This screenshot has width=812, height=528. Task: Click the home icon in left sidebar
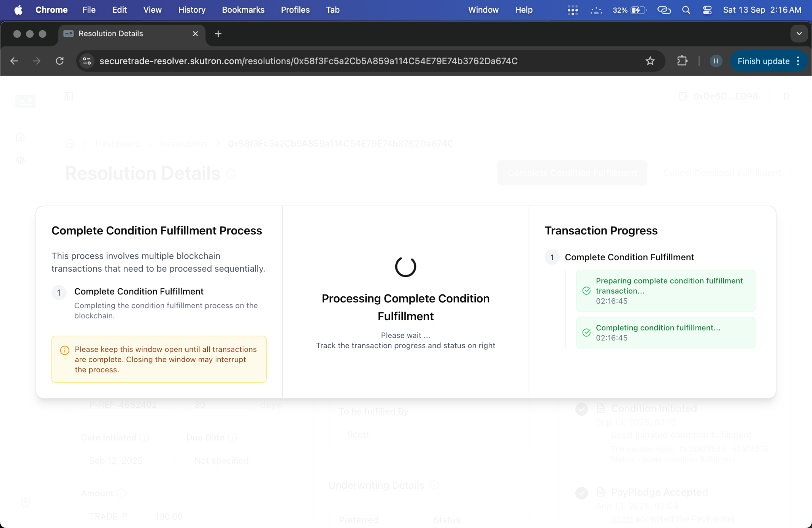[x=21, y=137]
